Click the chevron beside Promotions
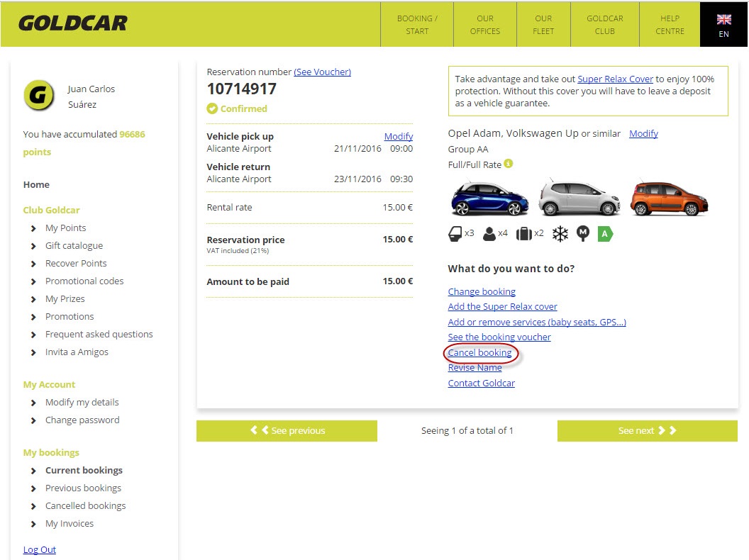Viewport: 749px width, 560px height. pyautogui.click(x=33, y=317)
